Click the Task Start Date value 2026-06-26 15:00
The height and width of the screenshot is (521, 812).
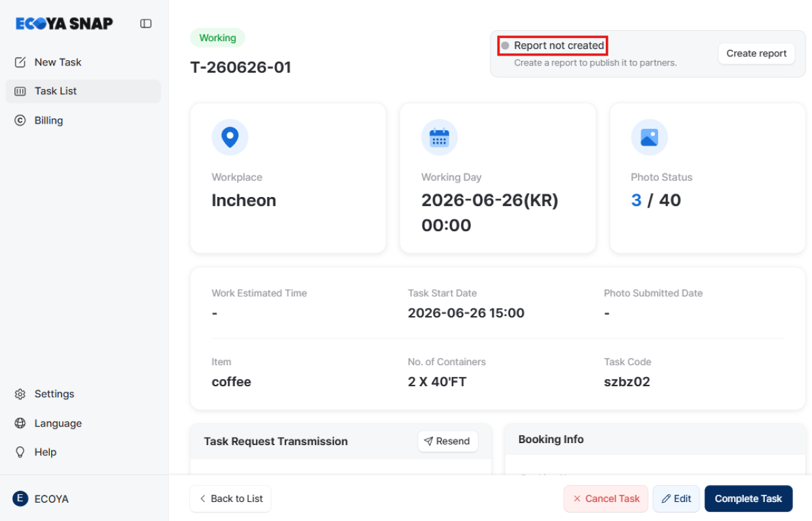point(466,313)
